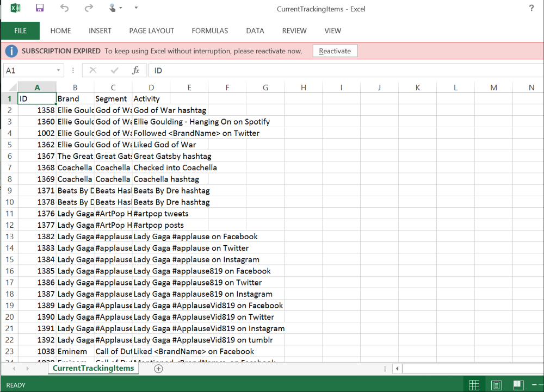The height and width of the screenshot is (392, 544).
Task: Click 'Liked God of War' cell
Action: pyautogui.click(x=165, y=145)
